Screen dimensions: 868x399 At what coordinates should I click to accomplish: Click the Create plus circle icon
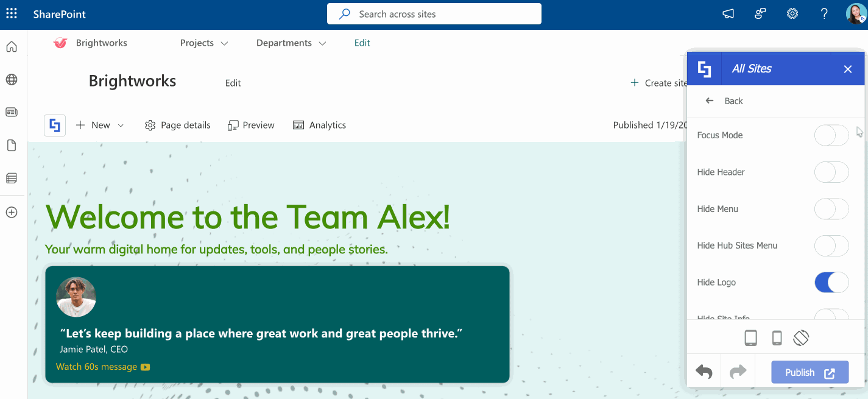[x=12, y=213]
